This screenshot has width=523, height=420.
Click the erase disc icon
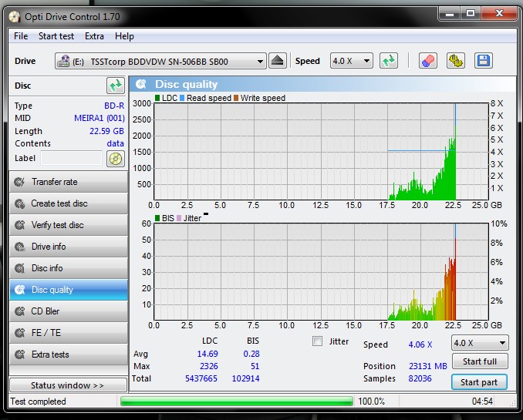(428, 61)
